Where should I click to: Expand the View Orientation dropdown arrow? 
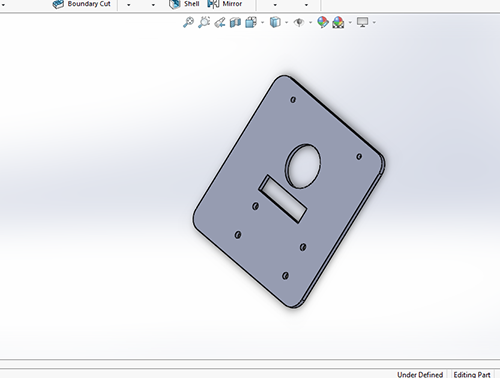tap(262, 23)
